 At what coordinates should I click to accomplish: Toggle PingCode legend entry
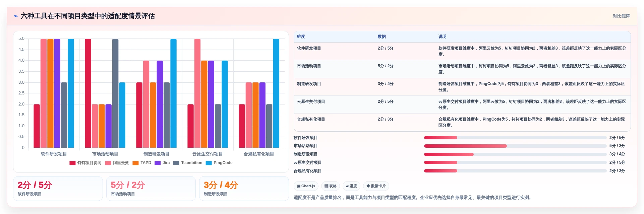(x=219, y=163)
